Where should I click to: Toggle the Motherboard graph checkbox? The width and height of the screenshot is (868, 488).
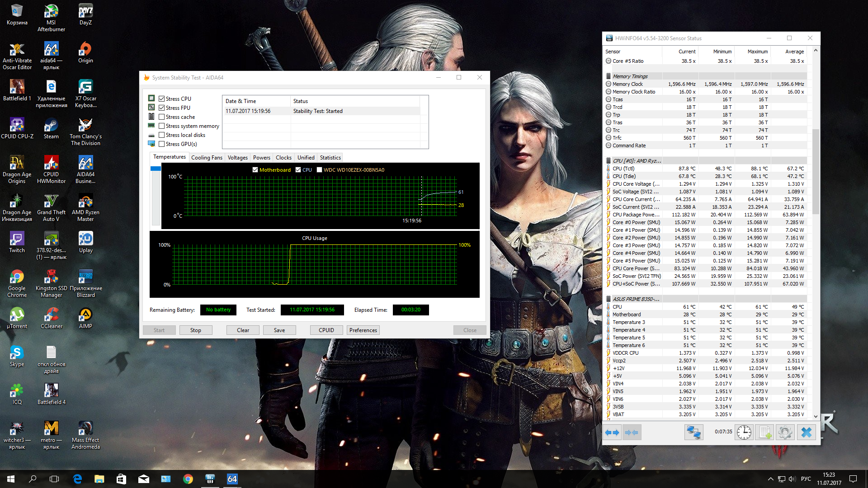255,170
